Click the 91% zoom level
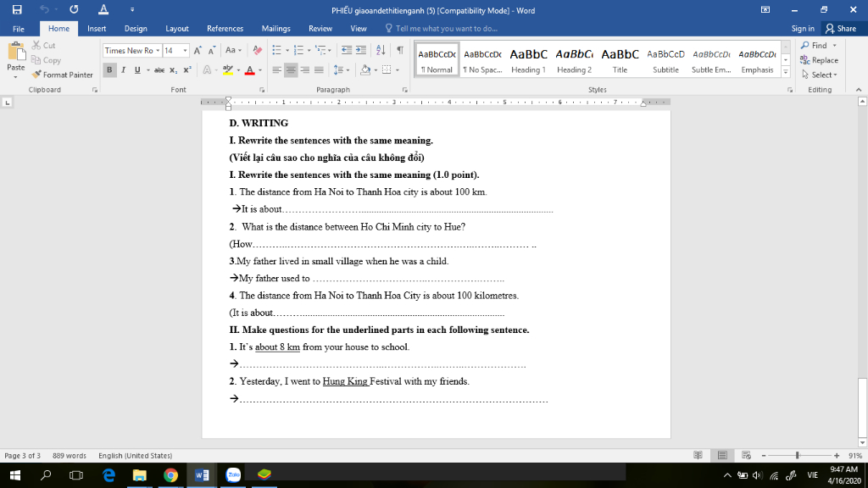The width and height of the screenshot is (868, 488). point(855,455)
